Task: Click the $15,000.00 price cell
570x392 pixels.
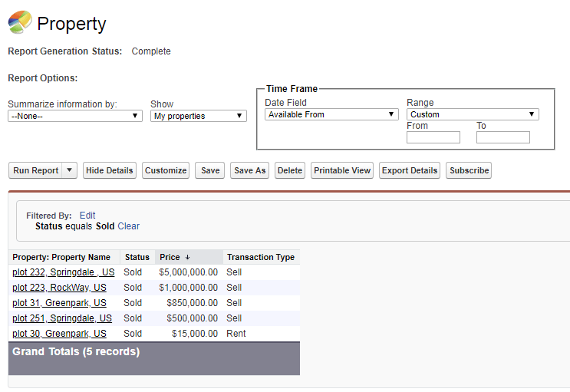Action: [195, 334]
